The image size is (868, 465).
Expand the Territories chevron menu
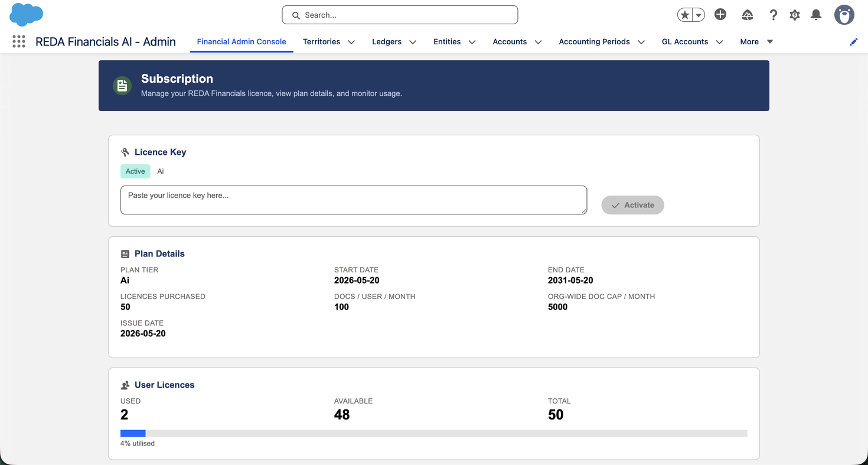[351, 42]
